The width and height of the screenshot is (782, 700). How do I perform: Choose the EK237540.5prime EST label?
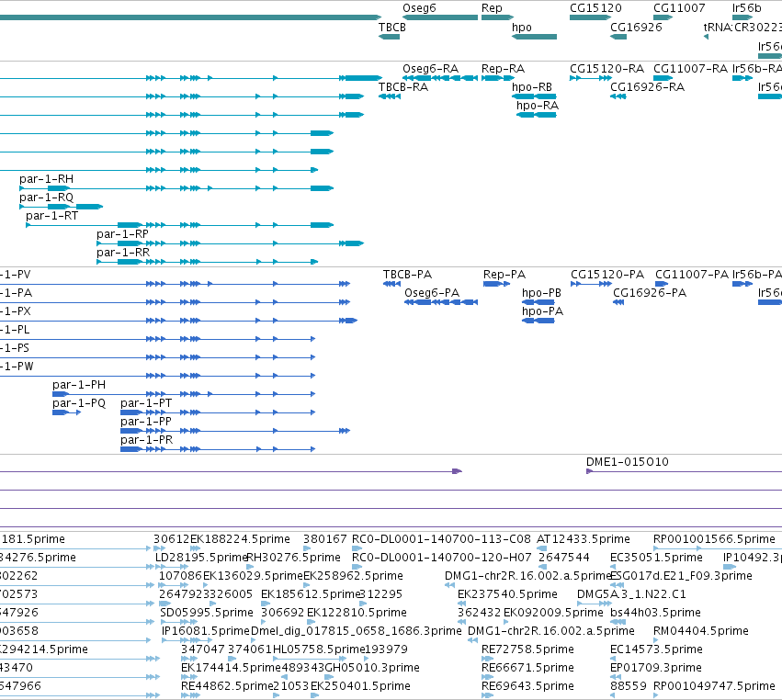tap(507, 593)
